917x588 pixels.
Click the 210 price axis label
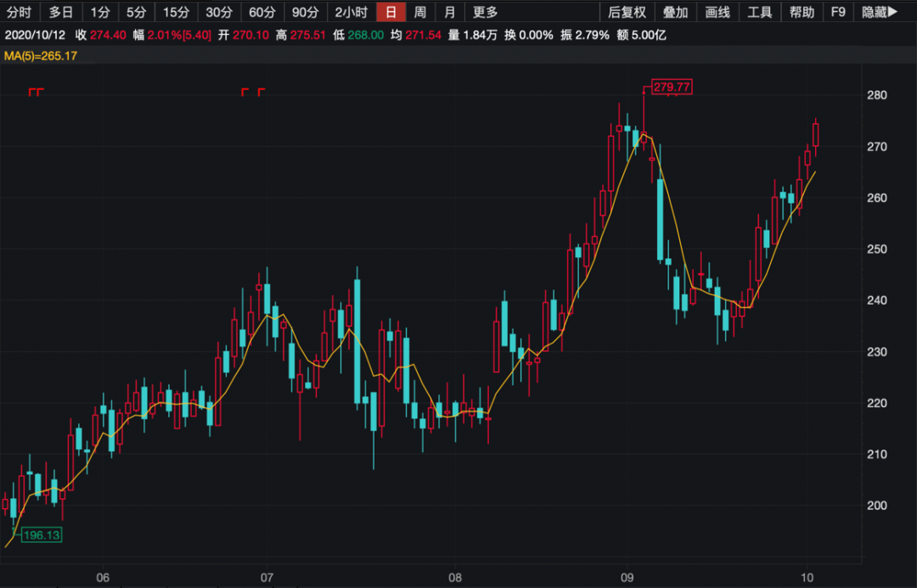(876, 454)
